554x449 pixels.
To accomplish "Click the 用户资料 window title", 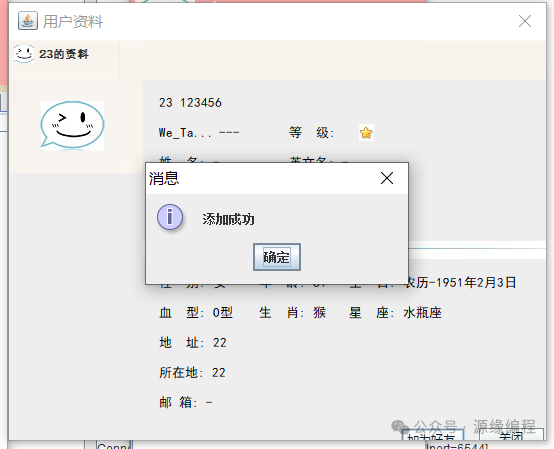I will 73,22.
